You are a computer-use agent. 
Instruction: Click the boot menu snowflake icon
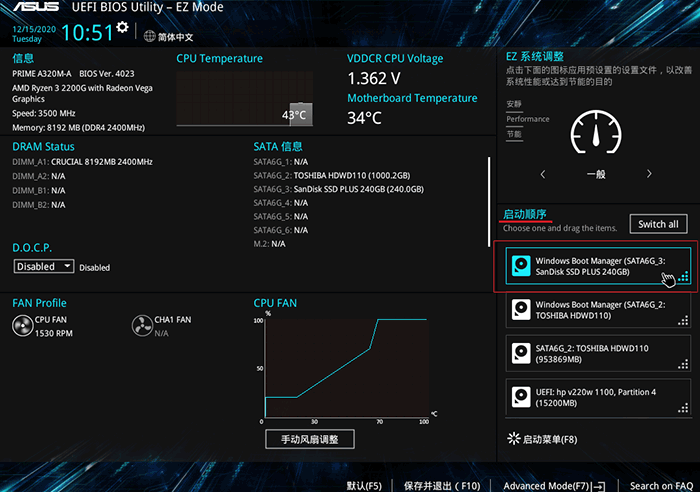click(514, 438)
